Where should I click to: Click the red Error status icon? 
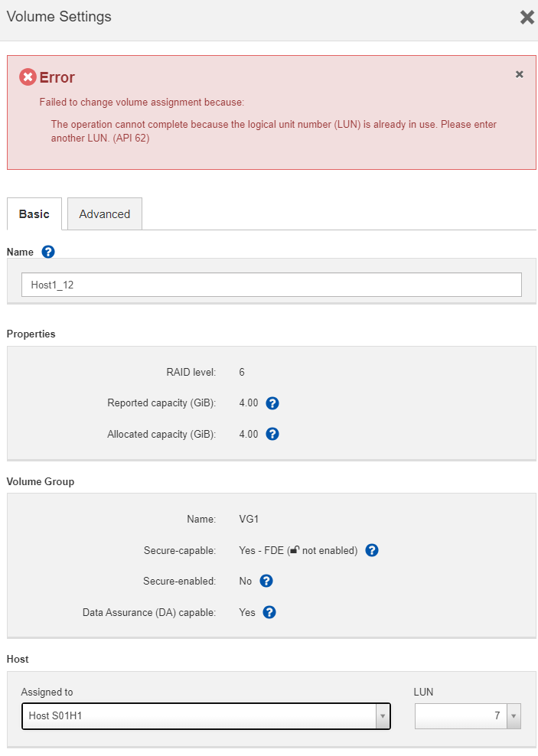28,77
